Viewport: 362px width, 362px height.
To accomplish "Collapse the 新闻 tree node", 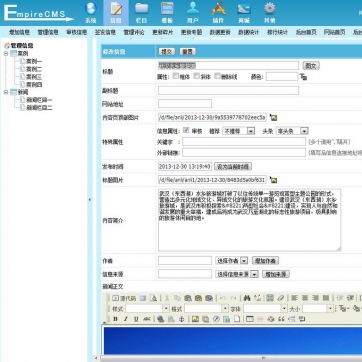I will [6, 92].
